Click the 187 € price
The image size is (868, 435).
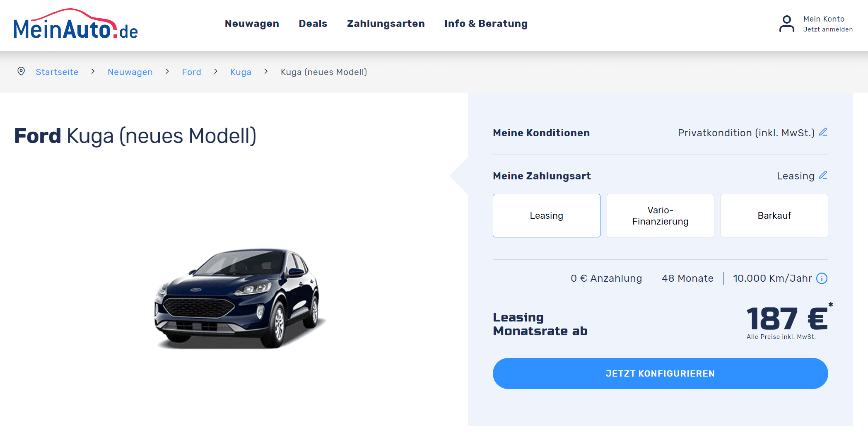[787, 319]
